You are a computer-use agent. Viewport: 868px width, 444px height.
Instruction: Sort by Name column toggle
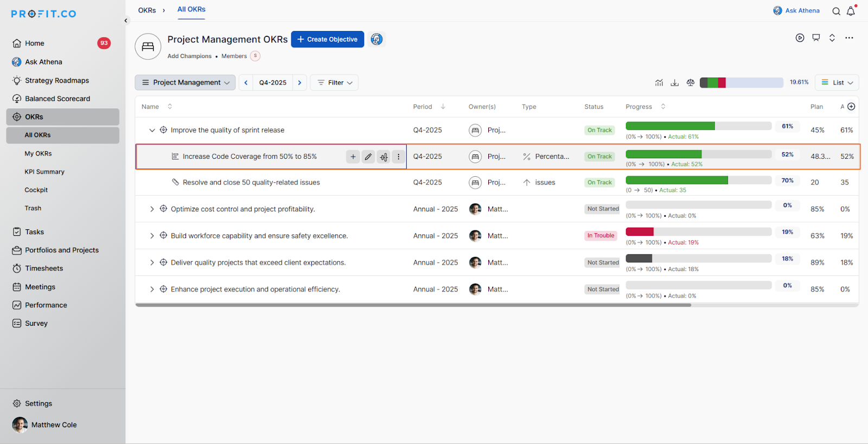point(170,107)
